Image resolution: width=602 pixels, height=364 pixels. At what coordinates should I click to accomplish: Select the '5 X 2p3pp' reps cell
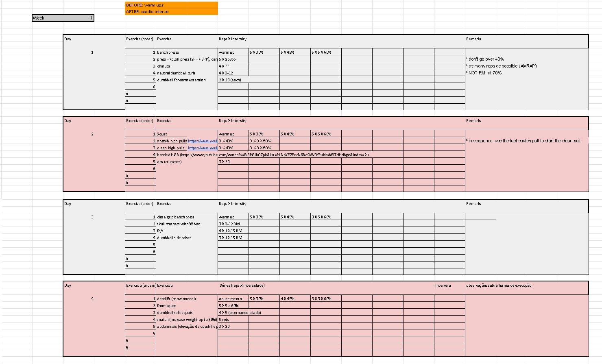pos(233,59)
